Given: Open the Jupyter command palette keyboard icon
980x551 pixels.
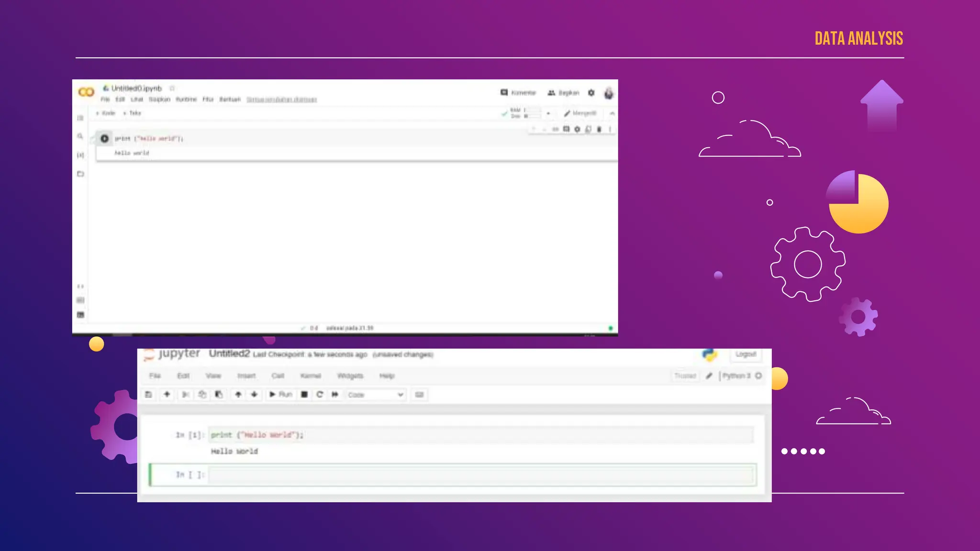Looking at the screenshot, I should pos(419,395).
